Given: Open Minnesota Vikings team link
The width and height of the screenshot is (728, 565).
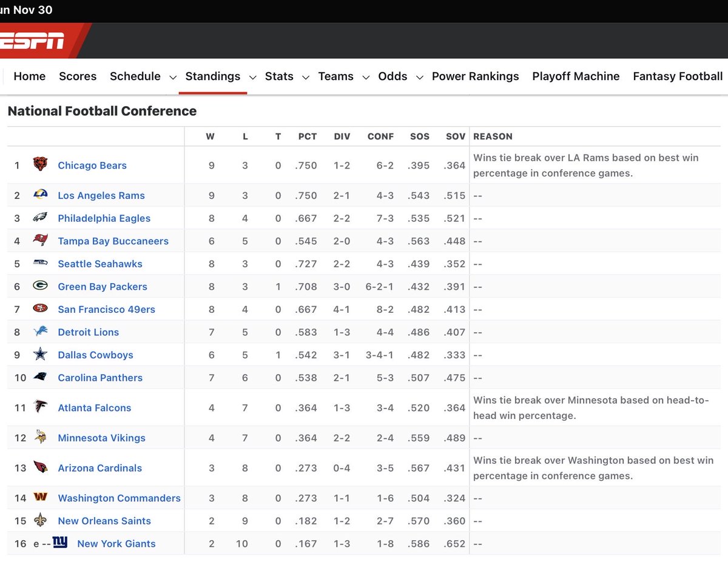Looking at the screenshot, I should pos(102,438).
